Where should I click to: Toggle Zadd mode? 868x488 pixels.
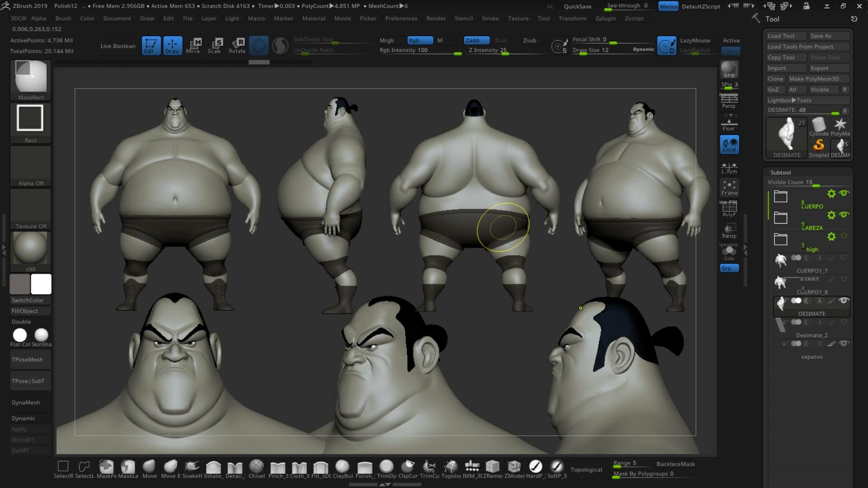(x=476, y=40)
